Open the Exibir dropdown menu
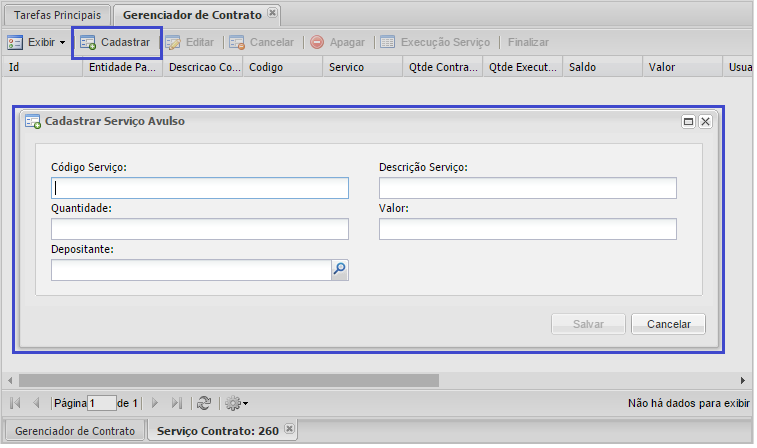Viewport: 757px width, 448px height. coord(36,42)
